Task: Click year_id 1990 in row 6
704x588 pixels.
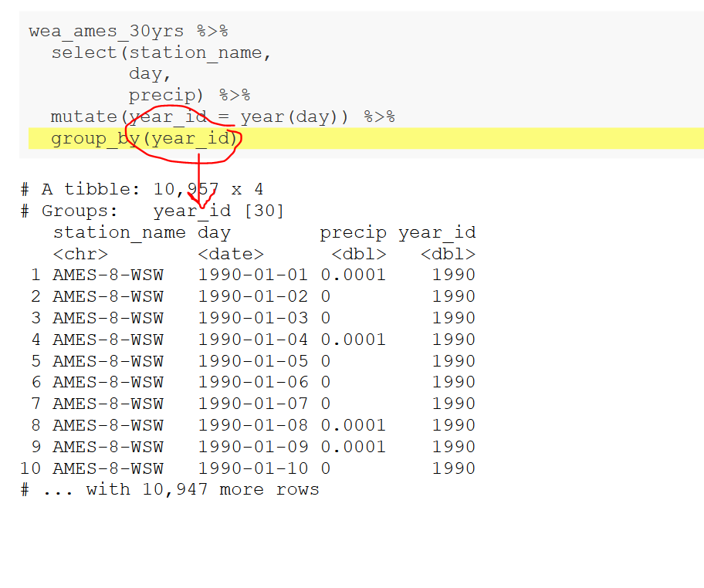Action: point(453,382)
